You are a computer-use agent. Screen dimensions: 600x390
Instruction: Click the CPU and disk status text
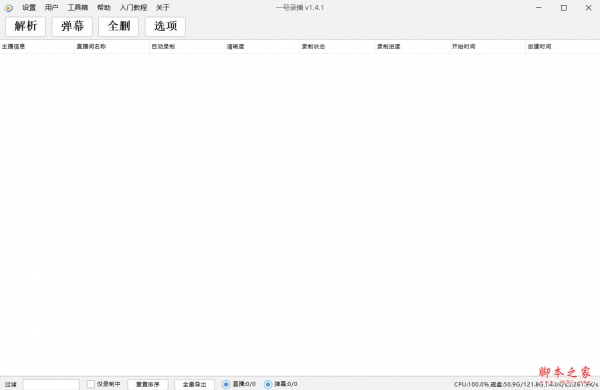tap(526, 384)
